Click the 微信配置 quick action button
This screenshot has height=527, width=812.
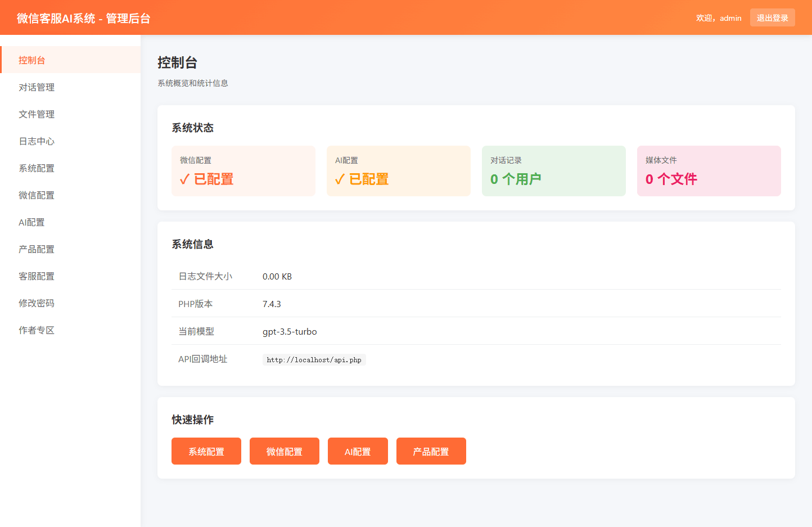tap(285, 451)
